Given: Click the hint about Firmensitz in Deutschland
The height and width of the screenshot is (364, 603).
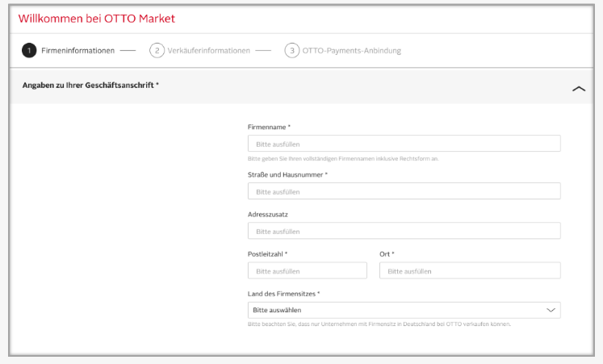Looking at the screenshot, I should tap(379, 324).
